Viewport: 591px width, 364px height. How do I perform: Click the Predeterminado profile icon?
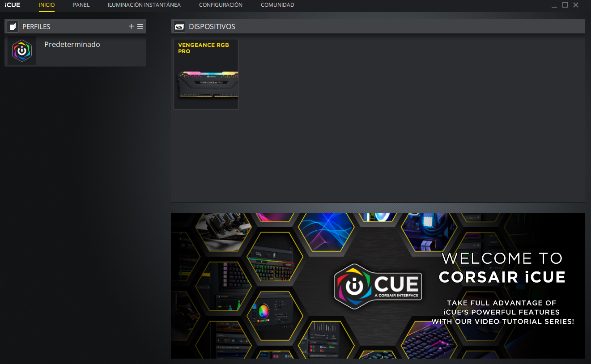click(22, 51)
